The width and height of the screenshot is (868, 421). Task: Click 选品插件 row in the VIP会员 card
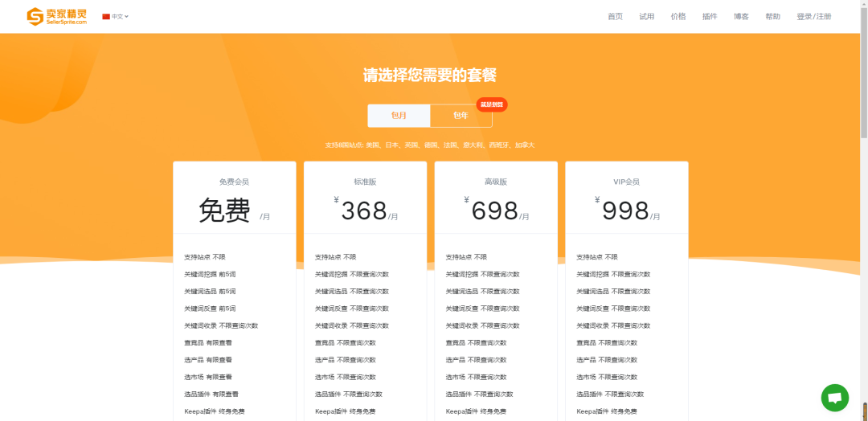pos(610,394)
